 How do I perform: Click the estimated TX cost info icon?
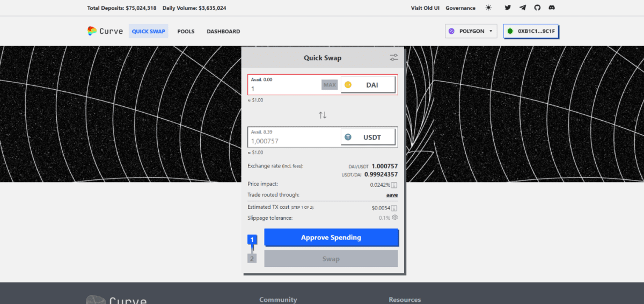[x=394, y=208]
